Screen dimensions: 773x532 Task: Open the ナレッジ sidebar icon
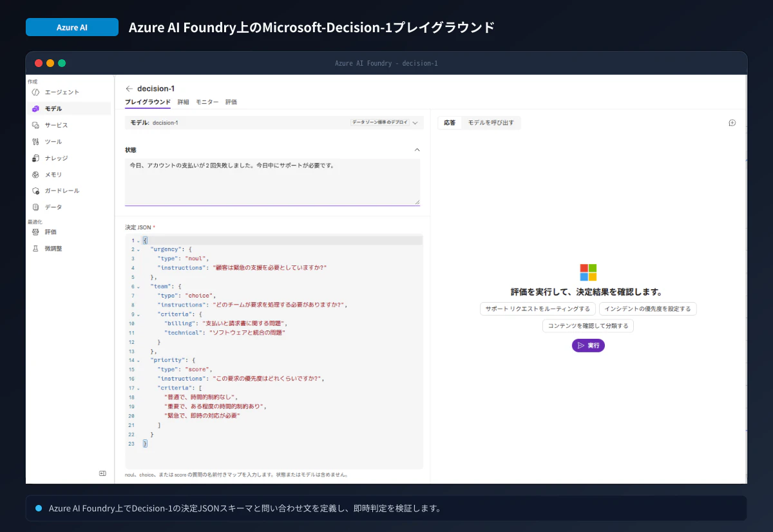[35, 158]
